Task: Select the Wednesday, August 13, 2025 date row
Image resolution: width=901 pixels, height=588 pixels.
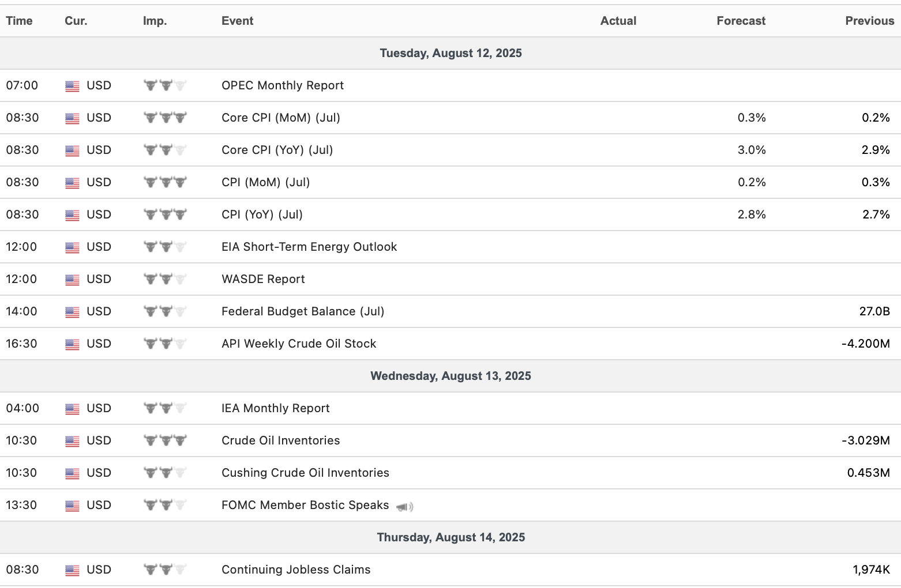Action: pos(451,376)
